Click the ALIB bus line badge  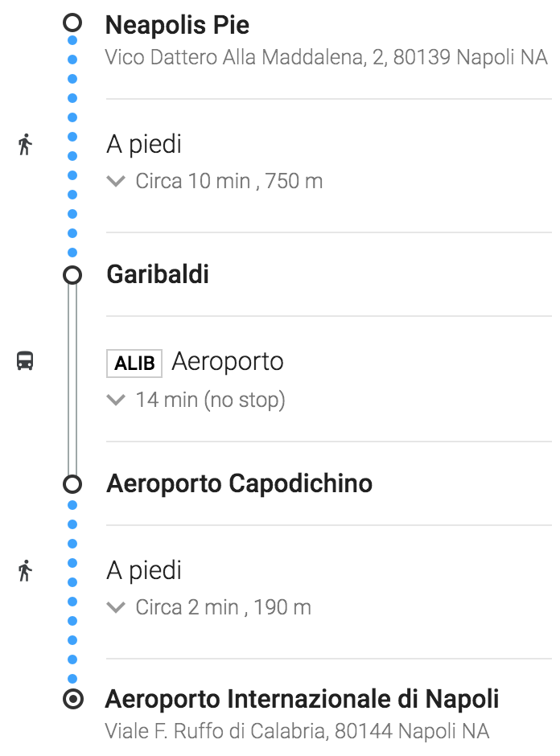coord(134,363)
